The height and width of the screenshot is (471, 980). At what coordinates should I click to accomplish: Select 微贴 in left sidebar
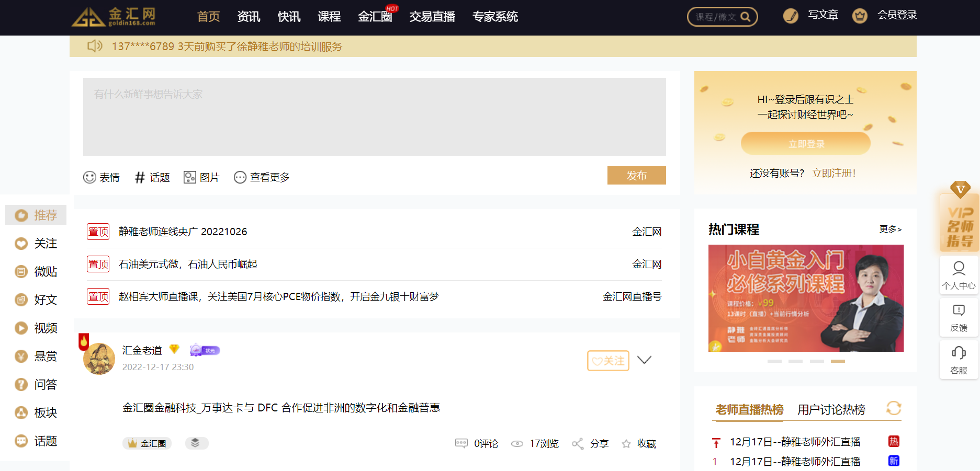36,271
